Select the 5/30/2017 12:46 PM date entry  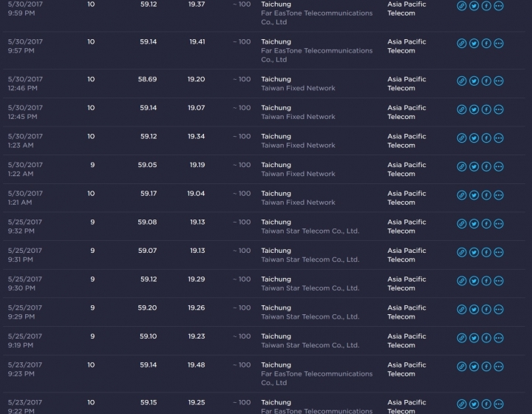coord(25,84)
